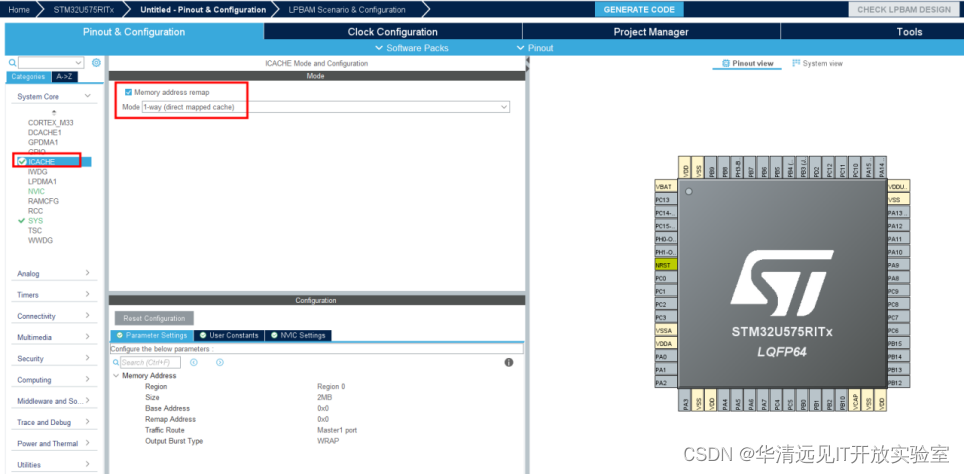This screenshot has height=474, width=964.
Task: Open the User Constants tab
Action: tap(229, 336)
